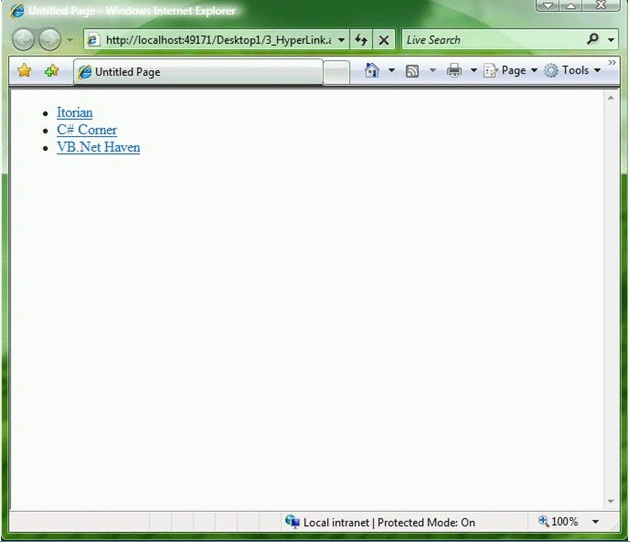This screenshot has height=542, width=630.
Task: Expand the Feeds dropdown arrow
Action: [x=433, y=70]
